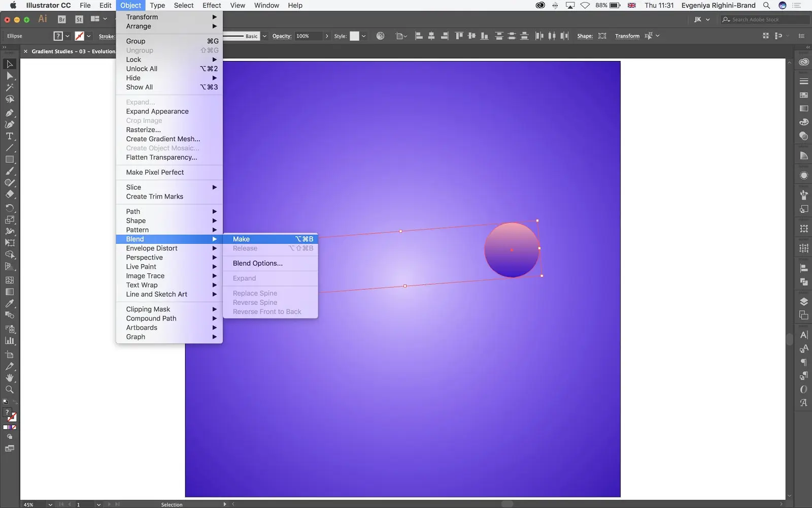Choose Blend Options from the submenu
The height and width of the screenshot is (508, 812).
[257, 263]
